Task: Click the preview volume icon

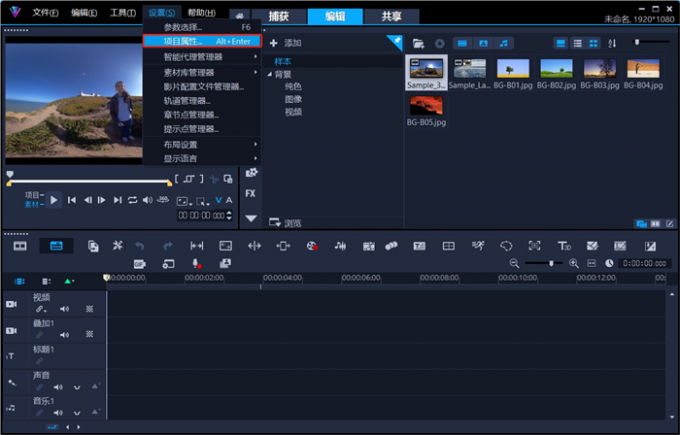Action: tap(147, 200)
